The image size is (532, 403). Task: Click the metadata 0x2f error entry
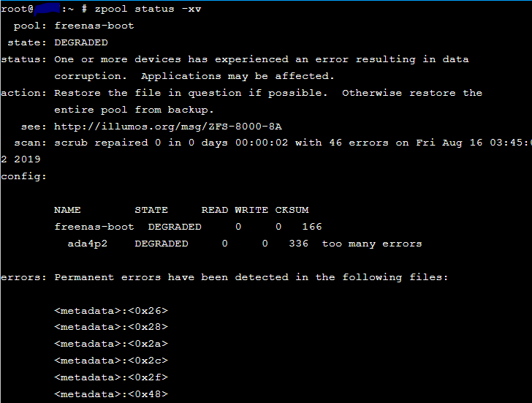pyautogui.click(x=111, y=377)
